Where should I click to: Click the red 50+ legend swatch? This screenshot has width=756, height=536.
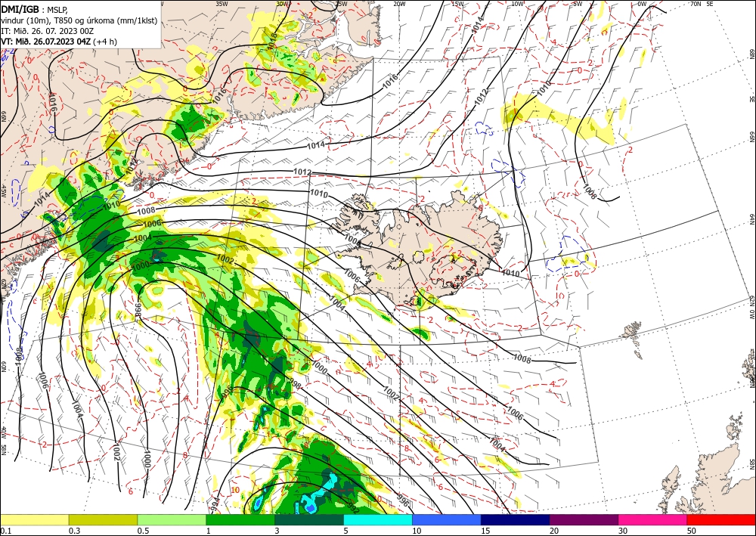(x=721, y=519)
